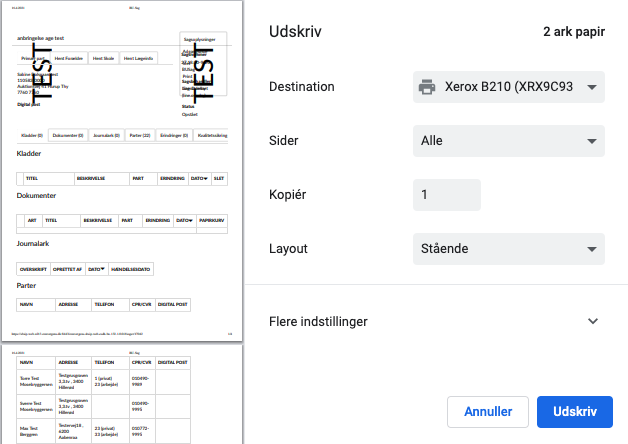This screenshot has width=628, height=444.
Task: Click the Kladder (0) tab in preview
Action: point(32,134)
